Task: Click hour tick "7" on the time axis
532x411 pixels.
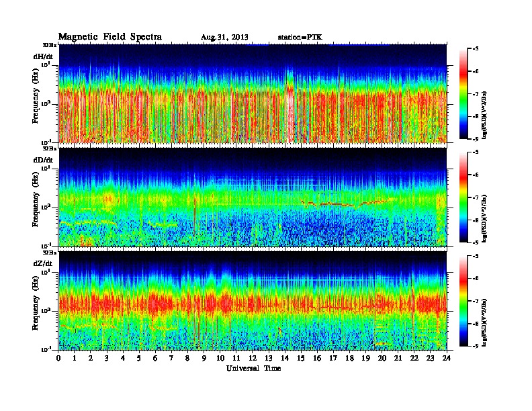Action: point(171,358)
